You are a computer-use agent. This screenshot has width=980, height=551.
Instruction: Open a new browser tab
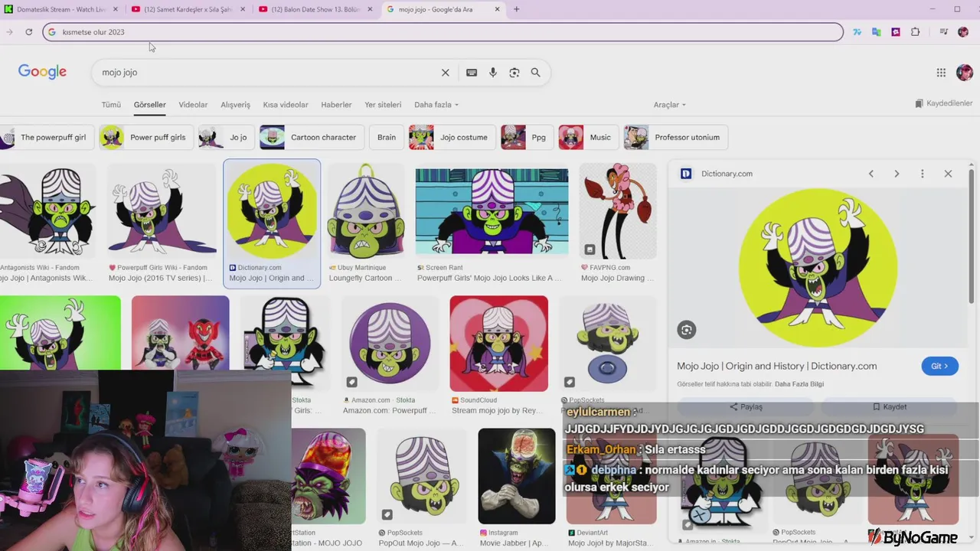516,9
